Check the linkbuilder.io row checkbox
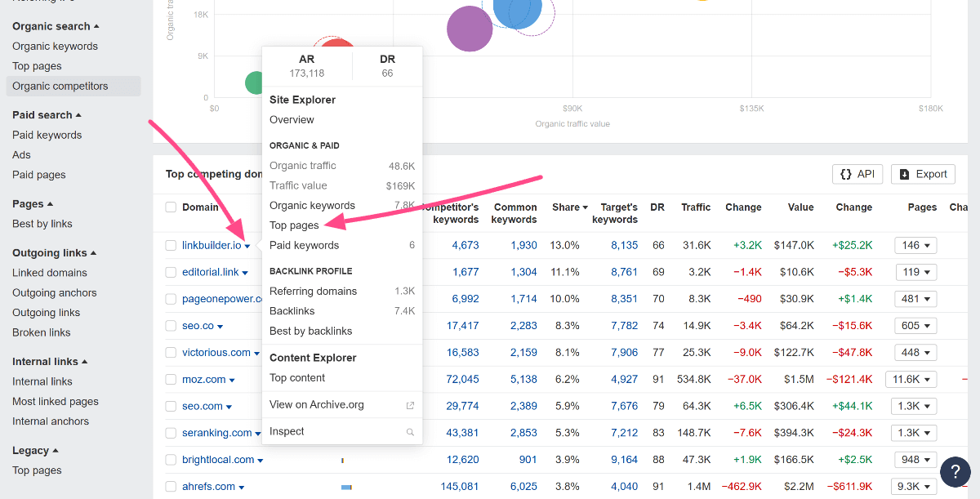 171,245
